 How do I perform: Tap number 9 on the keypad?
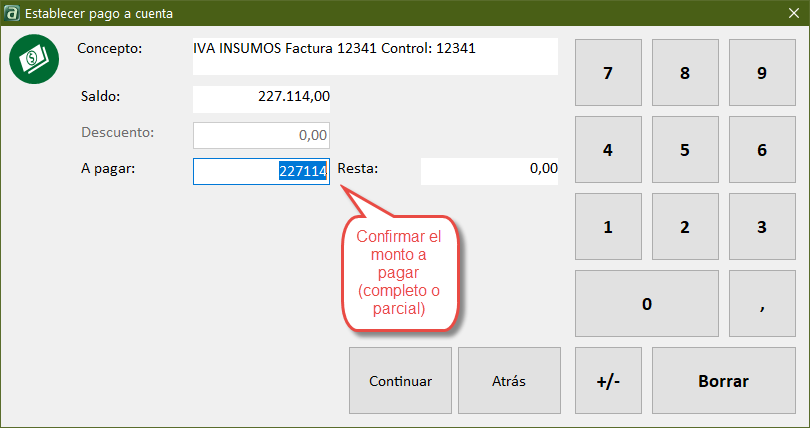pos(761,73)
